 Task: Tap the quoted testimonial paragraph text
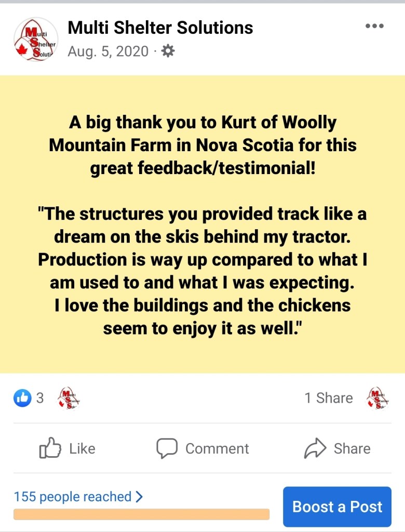(203, 271)
